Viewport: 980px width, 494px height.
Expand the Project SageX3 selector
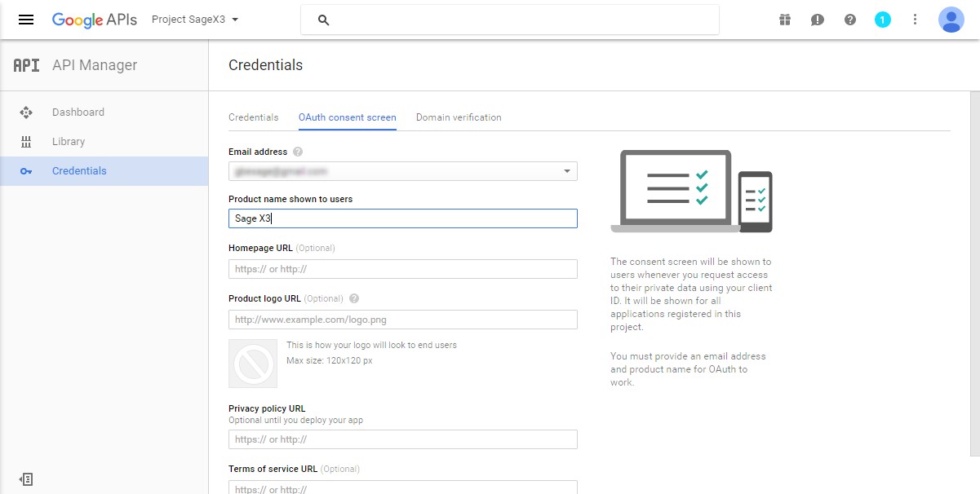[x=195, y=20]
